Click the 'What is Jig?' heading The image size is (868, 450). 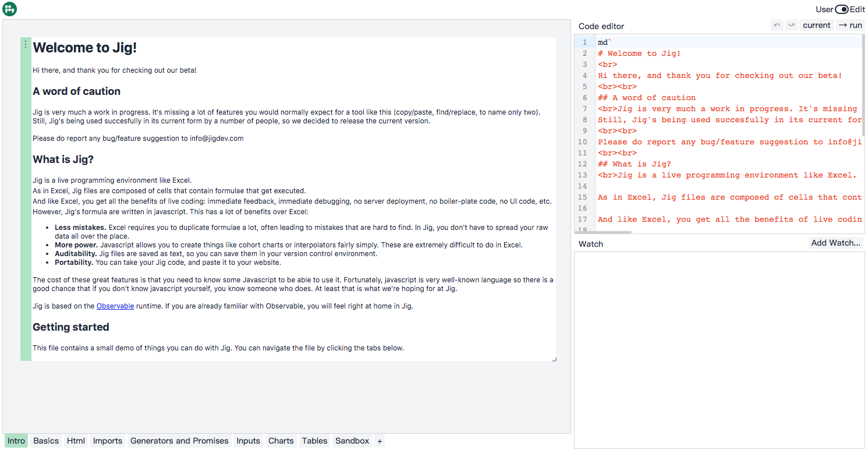pos(63,160)
